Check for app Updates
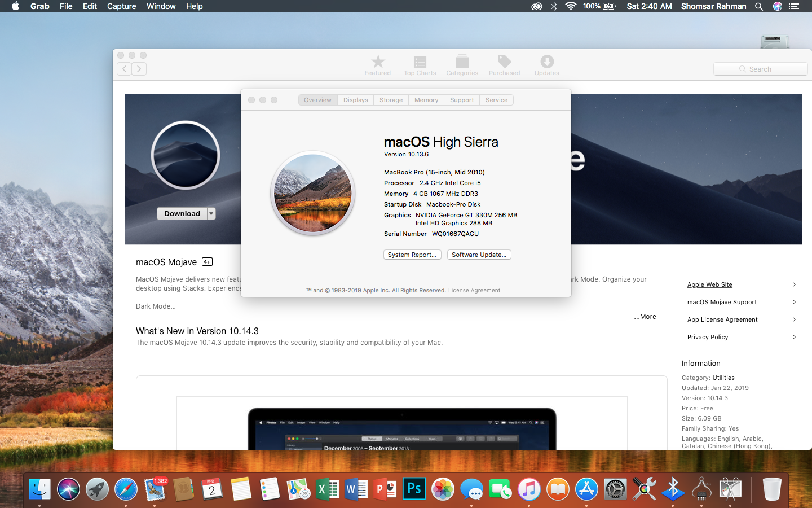The width and height of the screenshot is (812, 508). [x=546, y=65]
